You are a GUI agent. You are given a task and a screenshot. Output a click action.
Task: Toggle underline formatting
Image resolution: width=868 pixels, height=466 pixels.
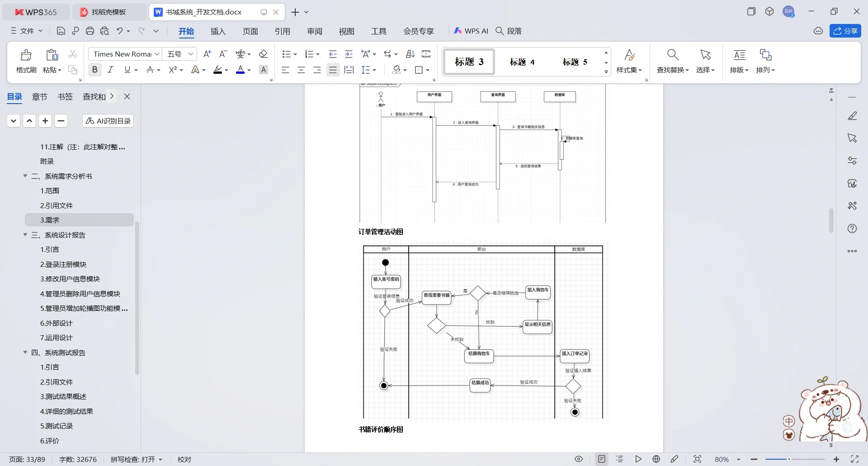(x=127, y=69)
